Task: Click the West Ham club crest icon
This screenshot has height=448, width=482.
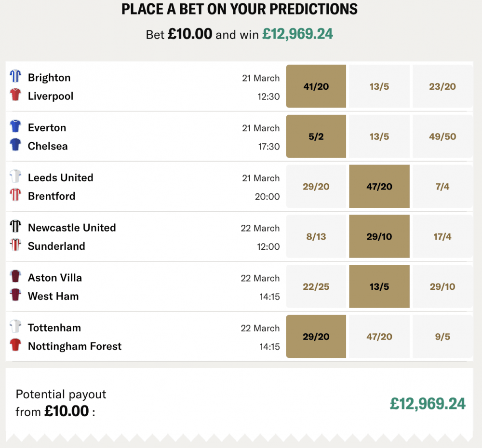Action: [x=15, y=295]
